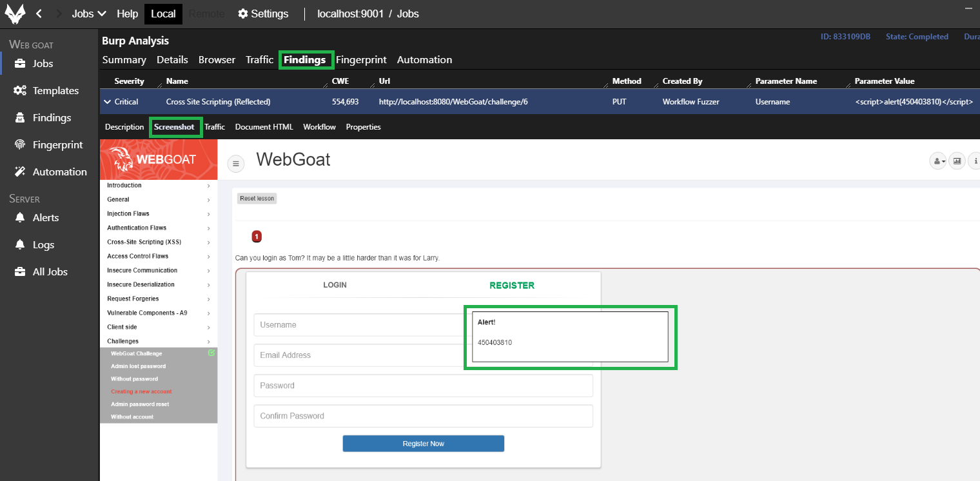Switch to the top Findings tab

tap(306, 60)
